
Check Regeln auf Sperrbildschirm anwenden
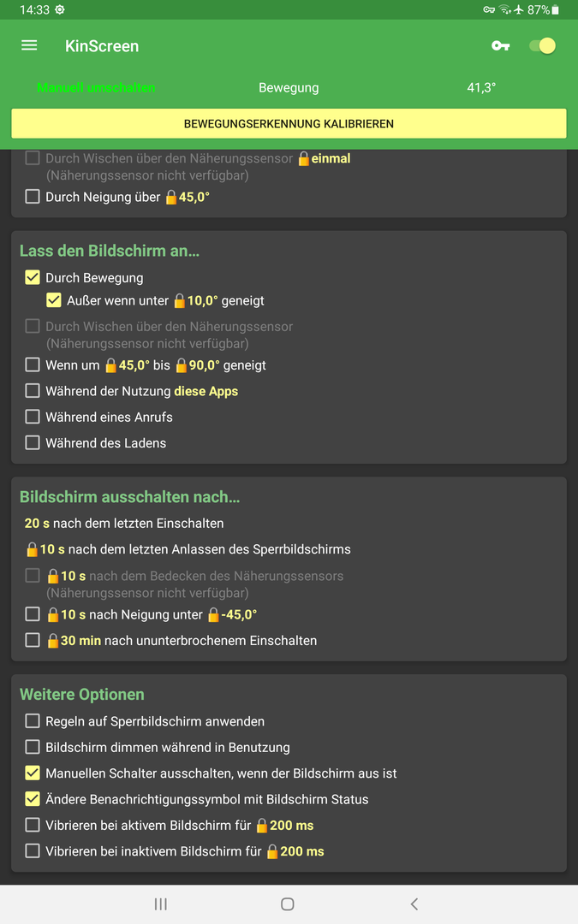[x=33, y=720]
